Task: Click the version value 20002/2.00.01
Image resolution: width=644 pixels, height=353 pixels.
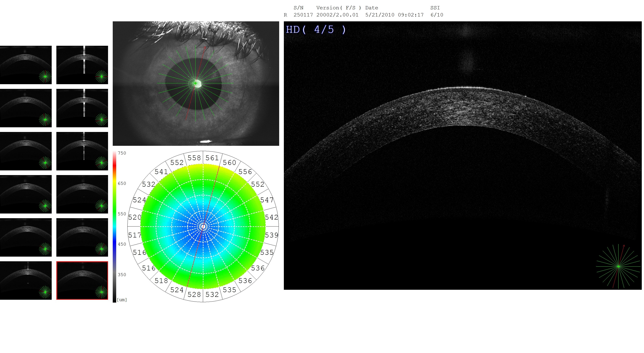Action: tap(337, 15)
